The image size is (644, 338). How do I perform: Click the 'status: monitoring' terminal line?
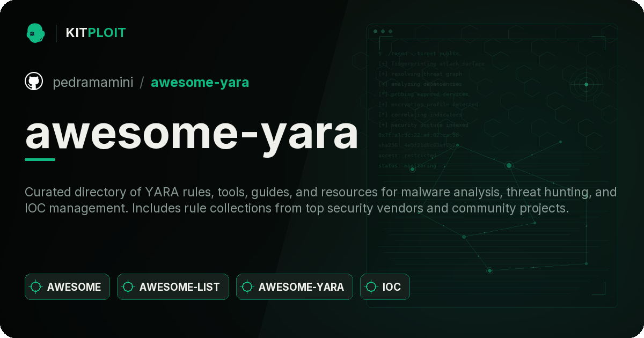pos(407,166)
